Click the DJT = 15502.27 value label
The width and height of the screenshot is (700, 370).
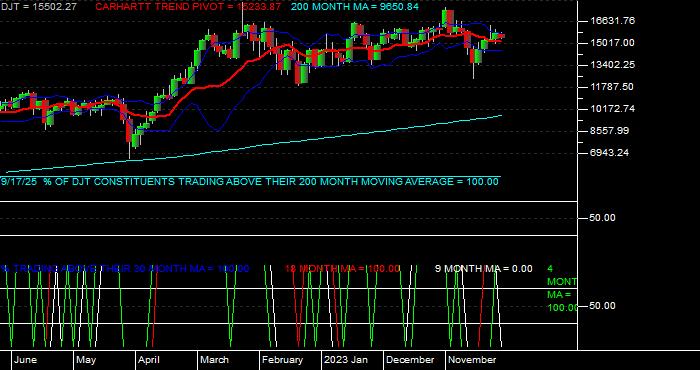pos(38,7)
